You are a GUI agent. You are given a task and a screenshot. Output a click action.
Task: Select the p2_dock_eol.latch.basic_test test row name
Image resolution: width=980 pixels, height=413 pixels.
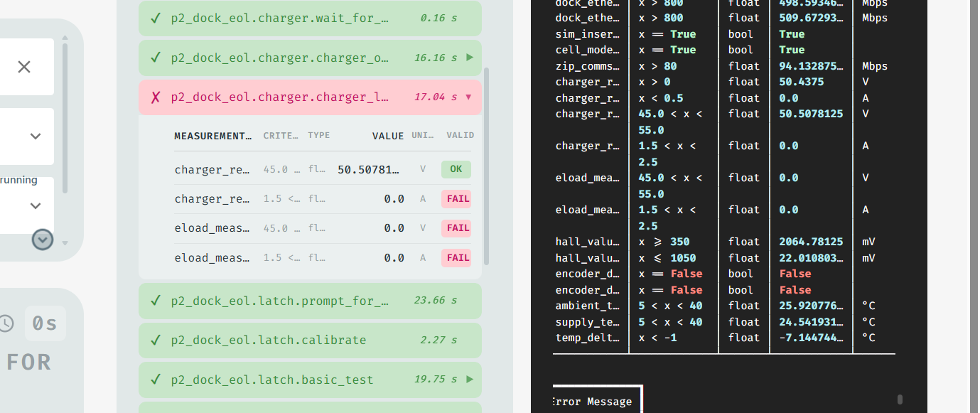click(272, 380)
